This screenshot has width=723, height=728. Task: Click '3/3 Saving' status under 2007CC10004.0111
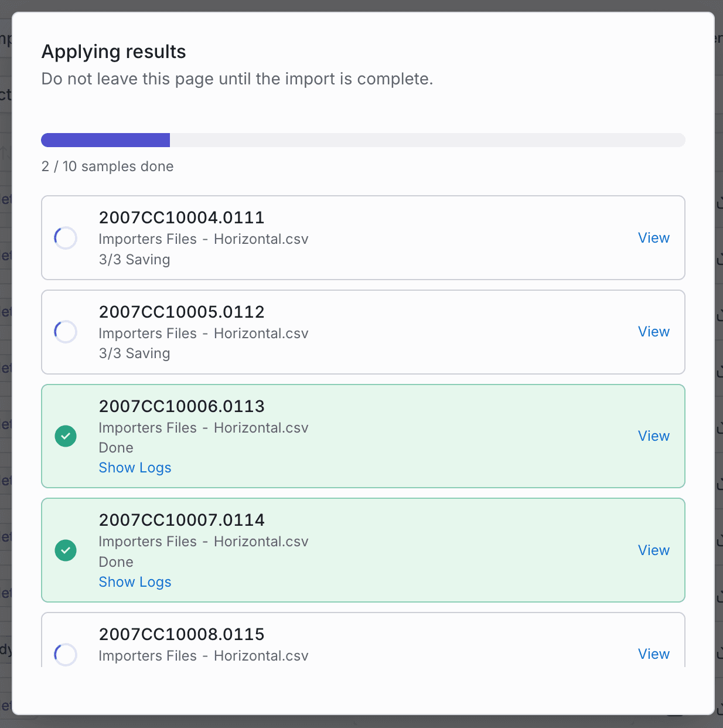[x=134, y=260]
